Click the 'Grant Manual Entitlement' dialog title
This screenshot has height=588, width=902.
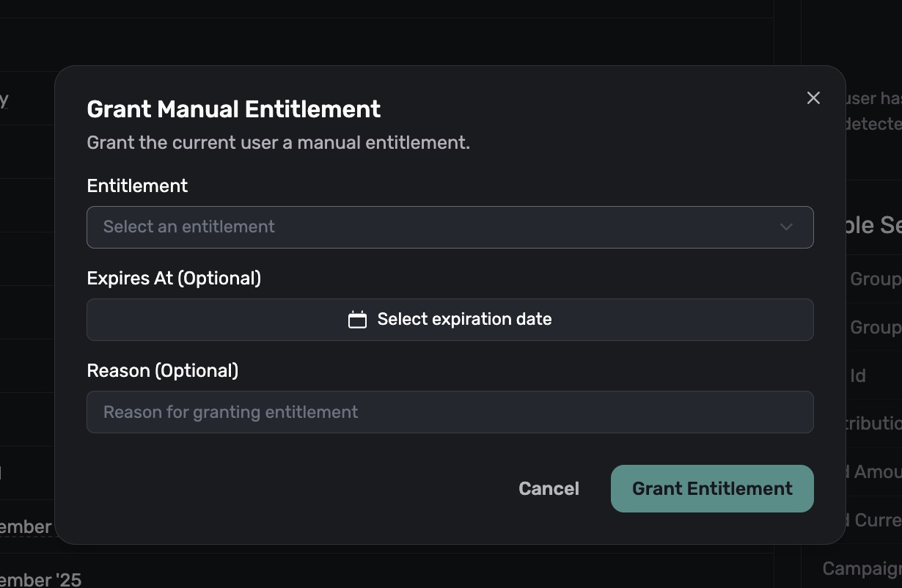tap(233, 109)
